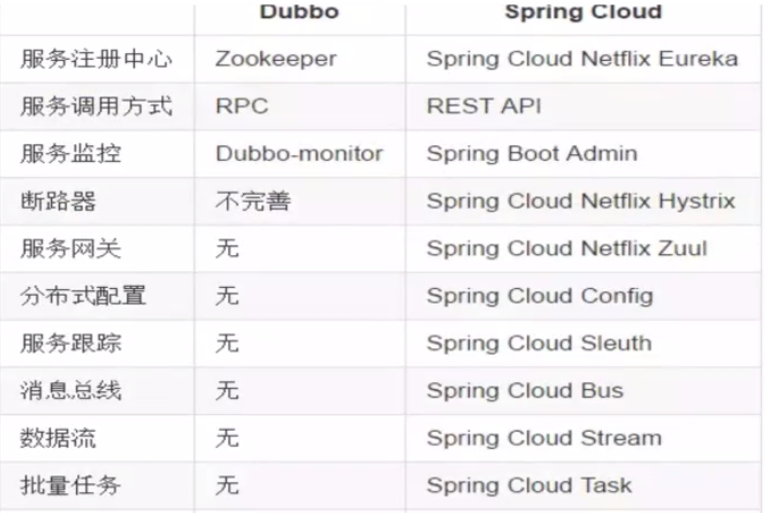The image size is (765, 513).
Task: Click the 断路器 row label
Action: 58,201
